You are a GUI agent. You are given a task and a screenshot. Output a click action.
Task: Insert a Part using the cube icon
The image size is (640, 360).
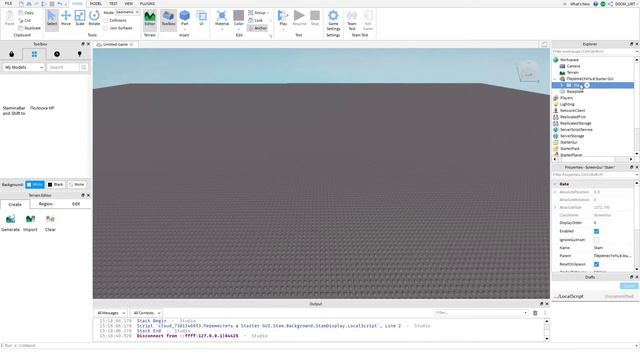pyautogui.click(x=184, y=18)
